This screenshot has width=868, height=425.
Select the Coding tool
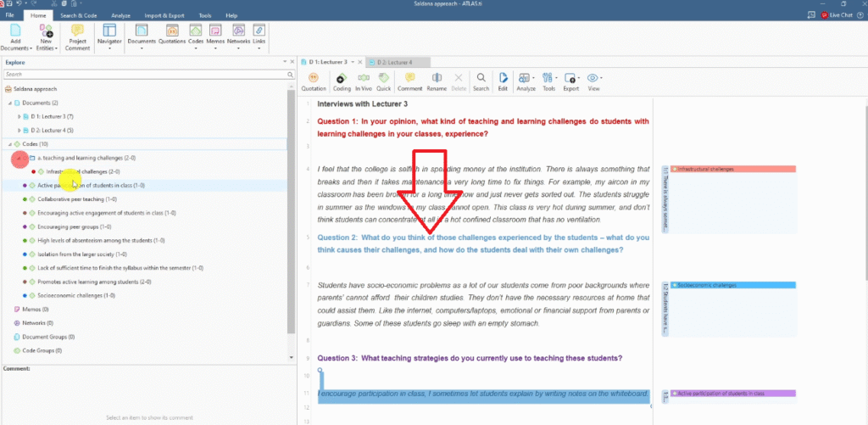point(342,81)
